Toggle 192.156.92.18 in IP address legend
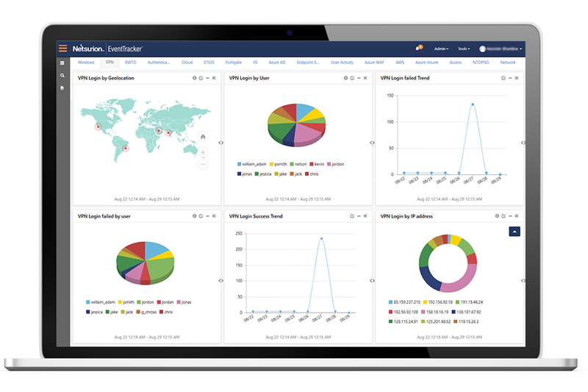The image size is (588, 392). pos(437,302)
